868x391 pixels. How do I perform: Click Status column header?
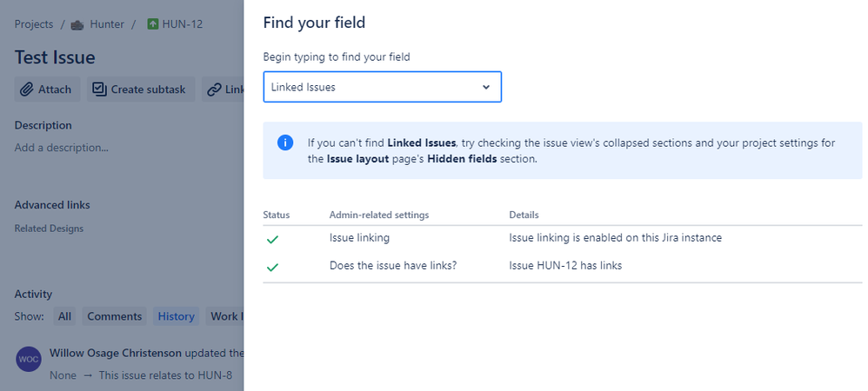277,215
